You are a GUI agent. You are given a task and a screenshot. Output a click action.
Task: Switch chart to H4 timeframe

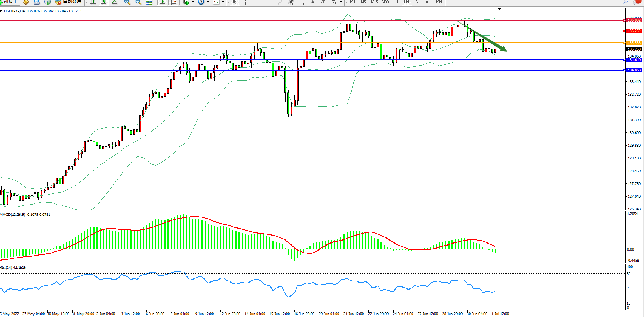407,2
